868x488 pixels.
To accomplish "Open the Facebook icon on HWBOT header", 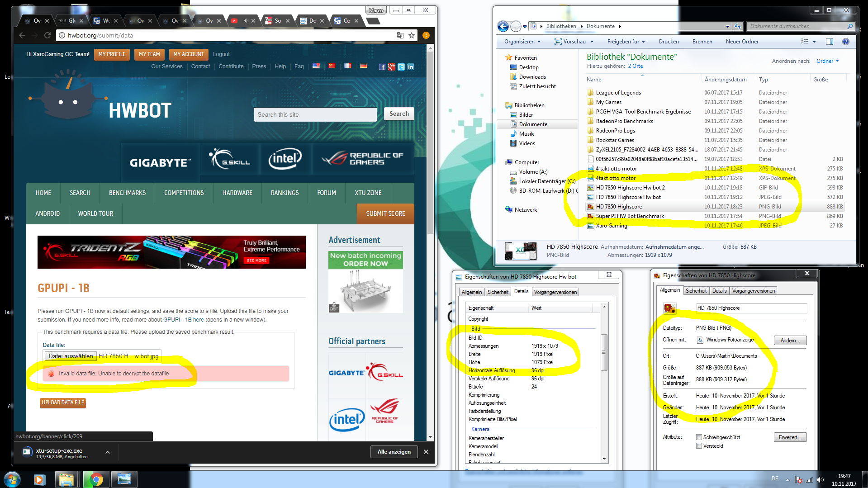I will [x=382, y=67].
